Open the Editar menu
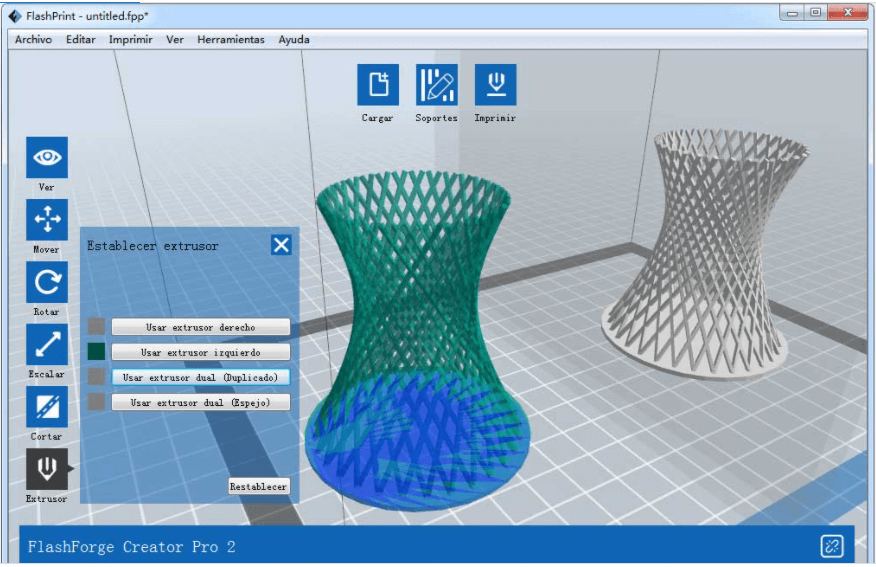 point(80,40)
